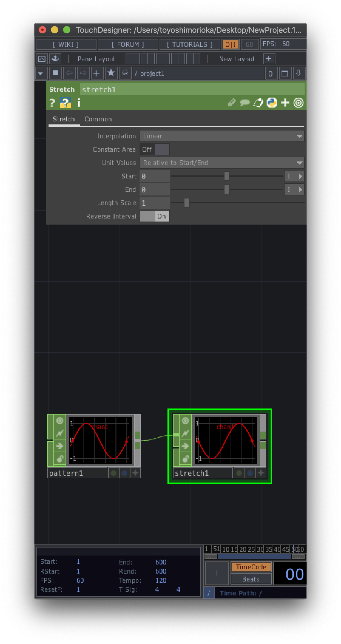The width and height of the screenshot is (341, 644).
Task: Click the Python help icon in parameter header
Action: [65, 103]
